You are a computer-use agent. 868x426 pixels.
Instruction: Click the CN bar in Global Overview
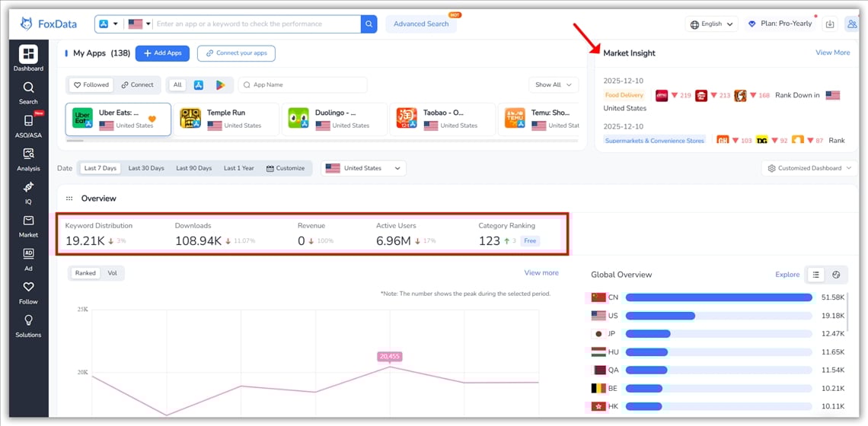718,297
